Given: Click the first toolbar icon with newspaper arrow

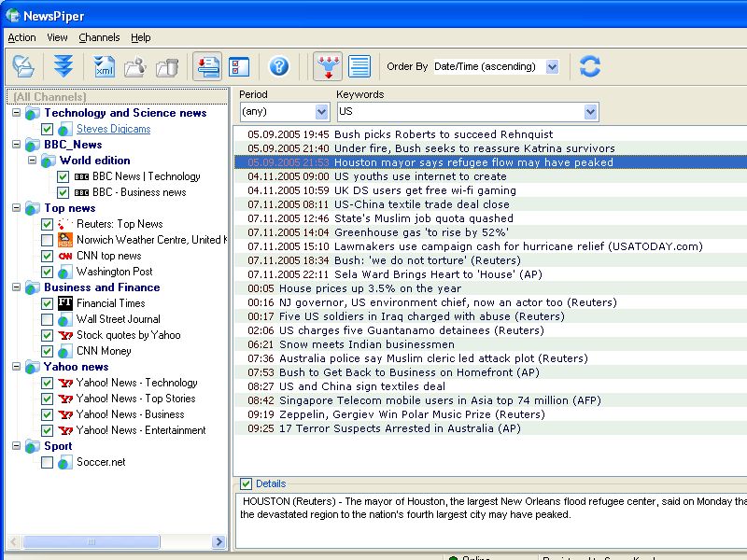Looking at the screenshot, I should [x=23, y=66].
